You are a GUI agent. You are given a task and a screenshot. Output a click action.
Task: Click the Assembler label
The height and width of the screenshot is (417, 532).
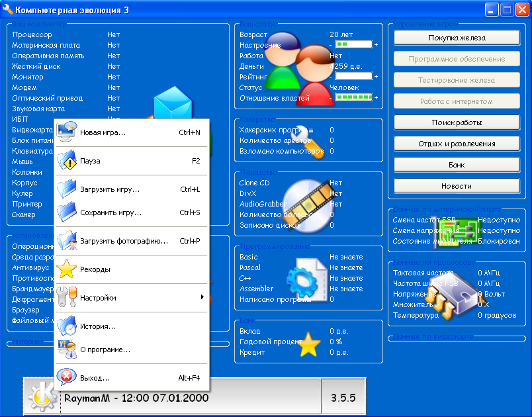click(256, 289)
